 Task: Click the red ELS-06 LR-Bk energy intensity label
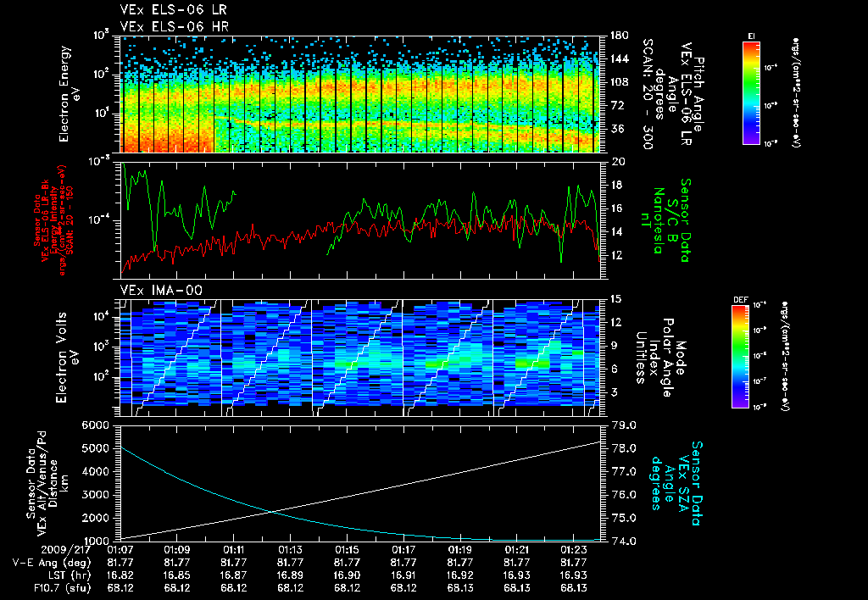coord(53,220)
